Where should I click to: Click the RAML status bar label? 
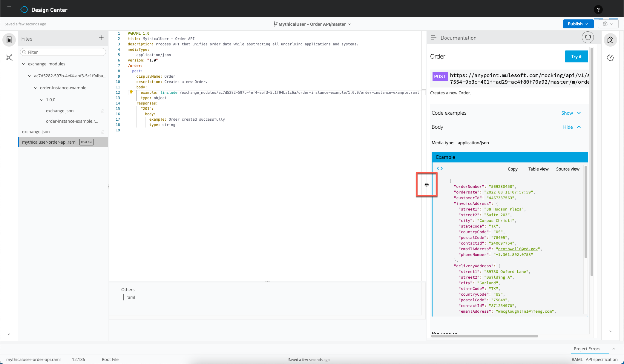[x=577, y=360]
